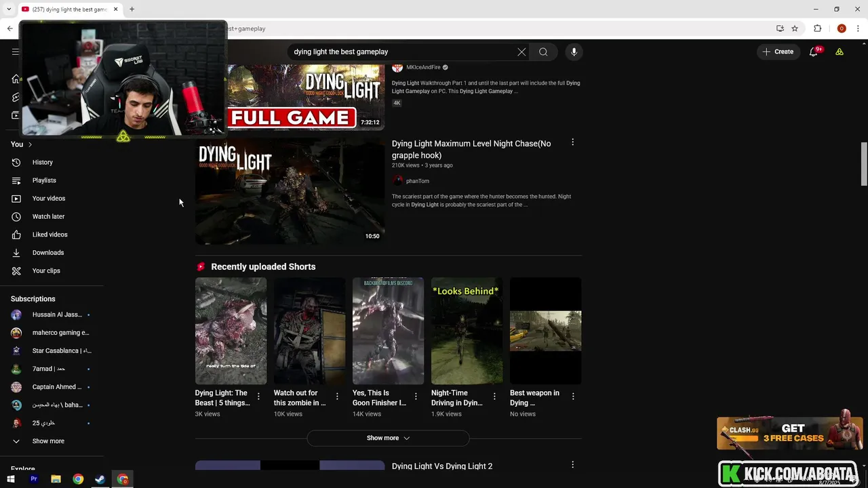Open options for Night Chase video
The image size is (868, 488).
click(572, 142)
